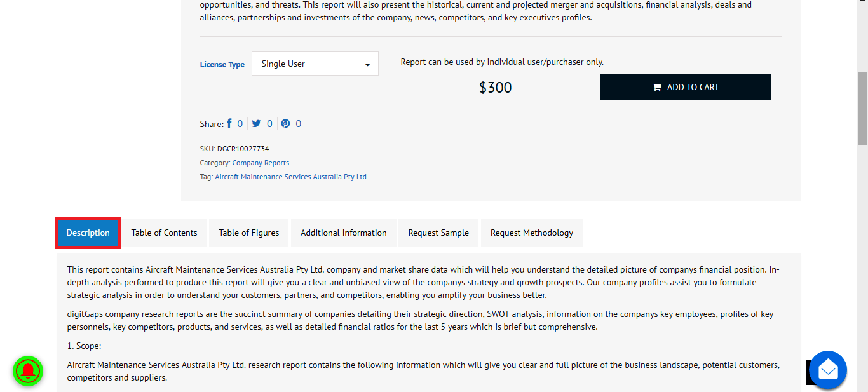Open the blue mail chat bubble
This screenshot has width=868, height=392.
pos(828,370)
